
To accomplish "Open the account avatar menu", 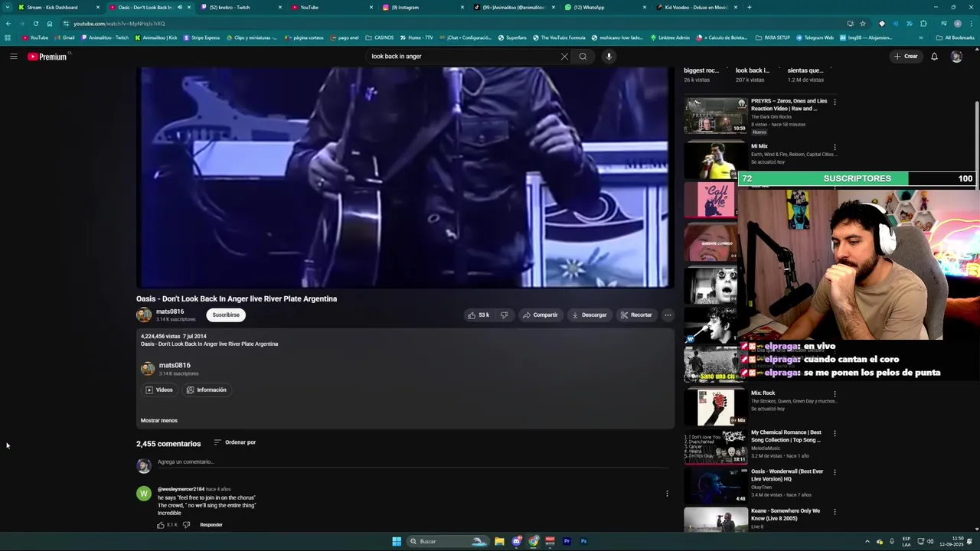I will 956,56.
